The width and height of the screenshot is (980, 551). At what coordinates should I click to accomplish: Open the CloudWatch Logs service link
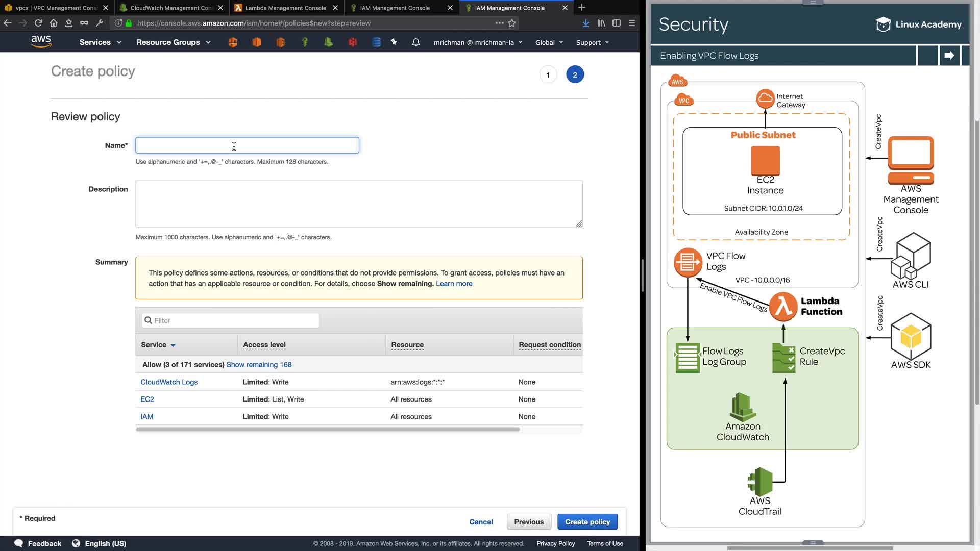(x=169, y=382)
